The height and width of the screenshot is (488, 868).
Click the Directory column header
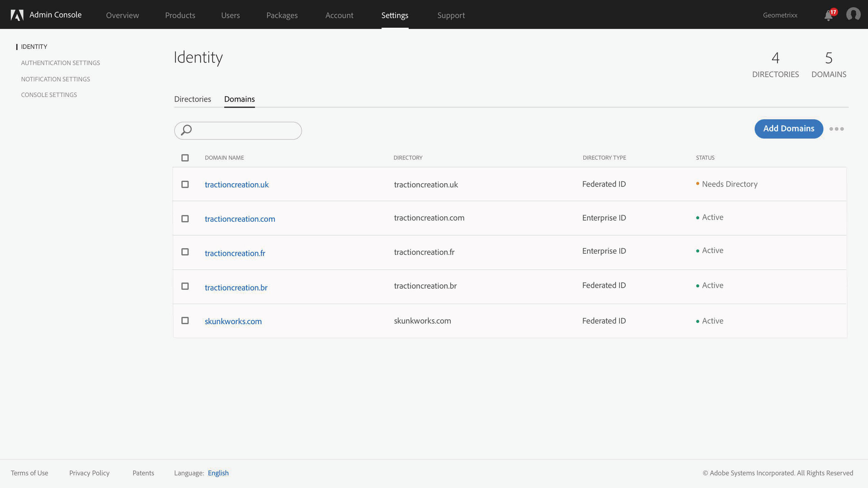[408, 158]
